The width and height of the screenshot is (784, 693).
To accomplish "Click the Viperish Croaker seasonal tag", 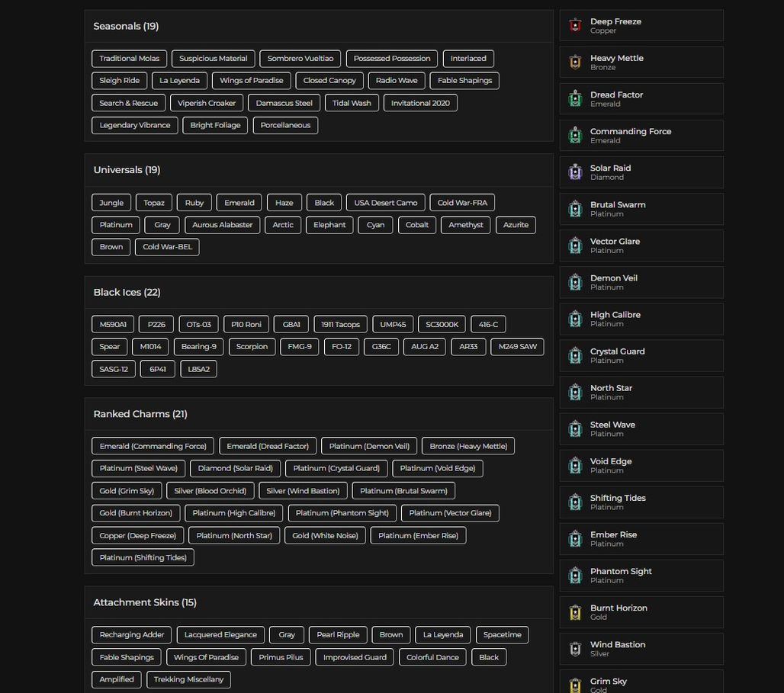I will click(207, 103).
